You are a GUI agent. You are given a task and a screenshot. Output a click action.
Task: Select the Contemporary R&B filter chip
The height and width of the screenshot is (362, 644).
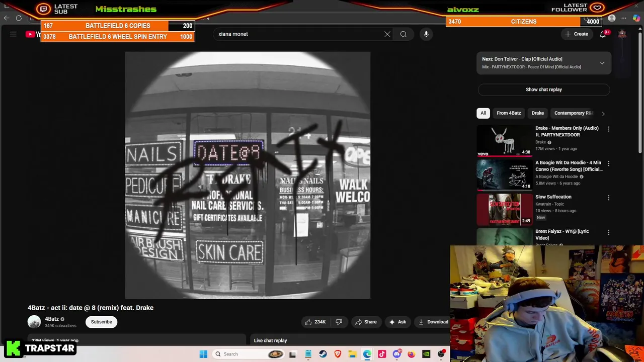click(573, 113)
